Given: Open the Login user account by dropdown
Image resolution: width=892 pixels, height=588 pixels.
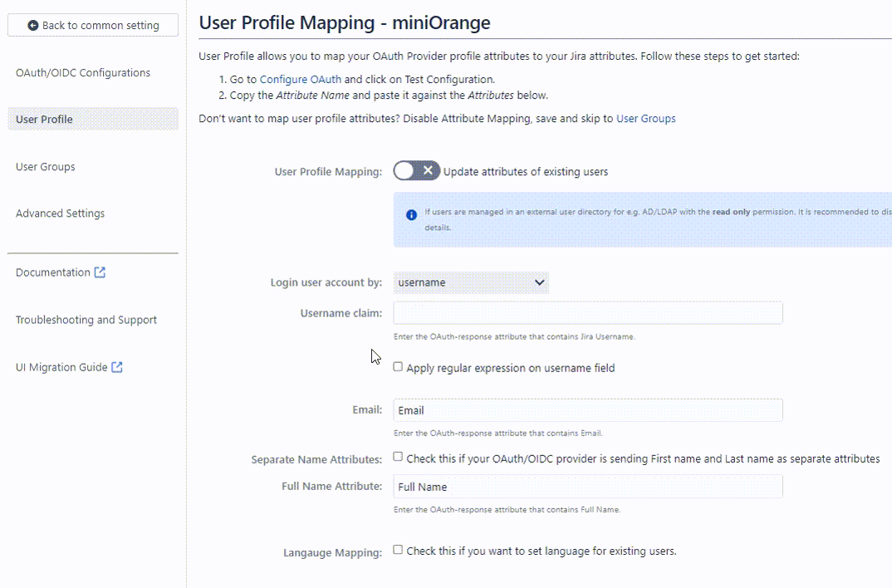Looking at the screenshot, I should point(471,282).
